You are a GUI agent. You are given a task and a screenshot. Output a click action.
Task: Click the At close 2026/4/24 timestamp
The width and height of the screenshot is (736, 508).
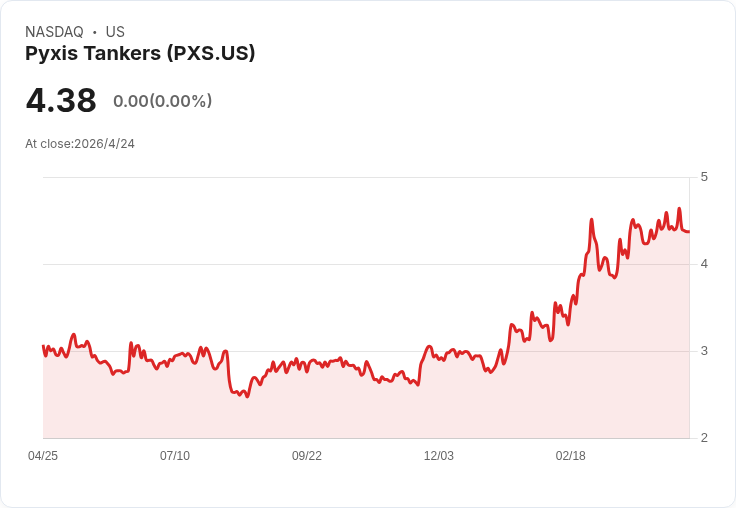coord(80,144)
